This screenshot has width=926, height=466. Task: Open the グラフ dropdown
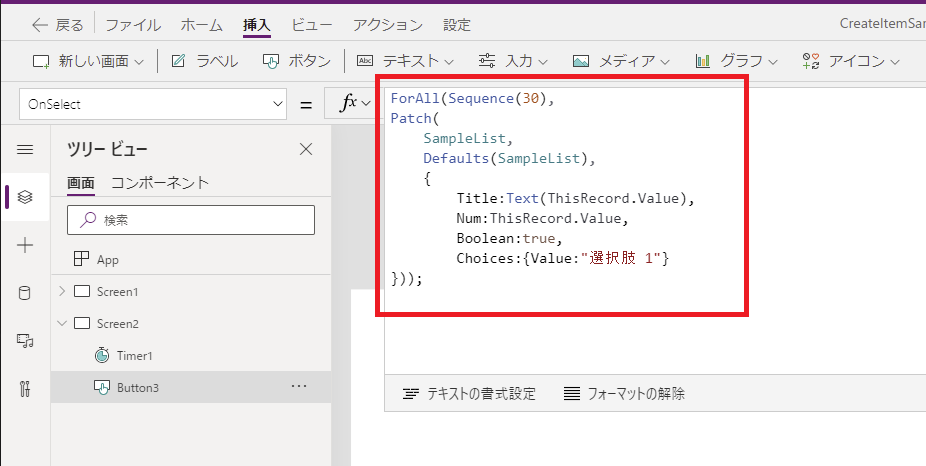coord(737,61)
